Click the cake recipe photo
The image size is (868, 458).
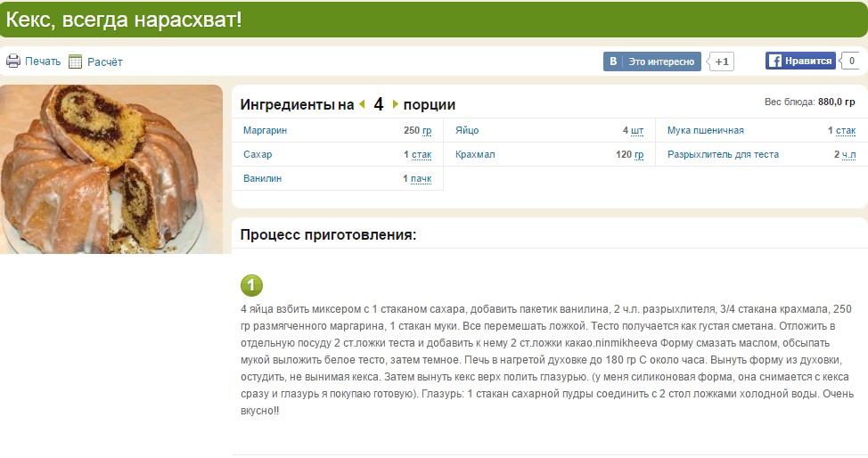111,169
